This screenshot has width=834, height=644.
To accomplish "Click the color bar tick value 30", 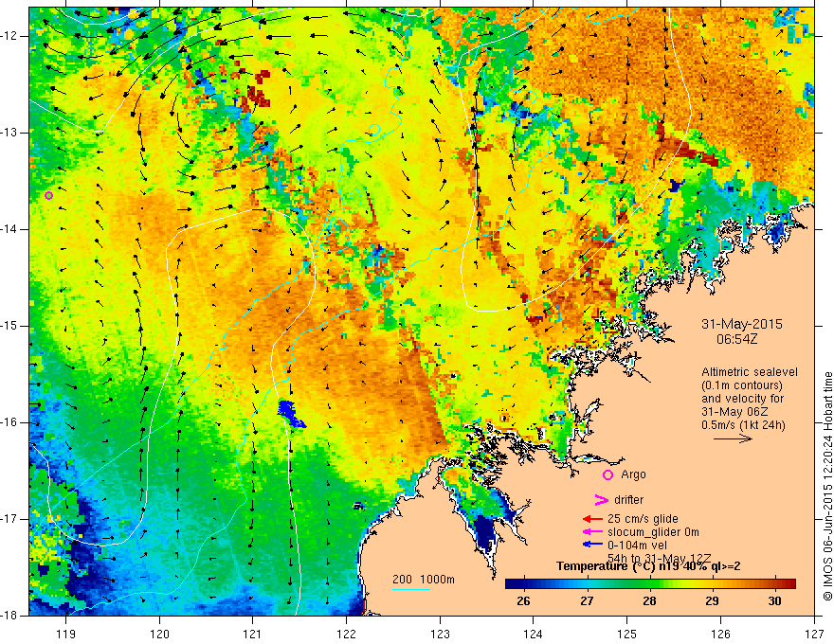I will (x=775, y=601).
